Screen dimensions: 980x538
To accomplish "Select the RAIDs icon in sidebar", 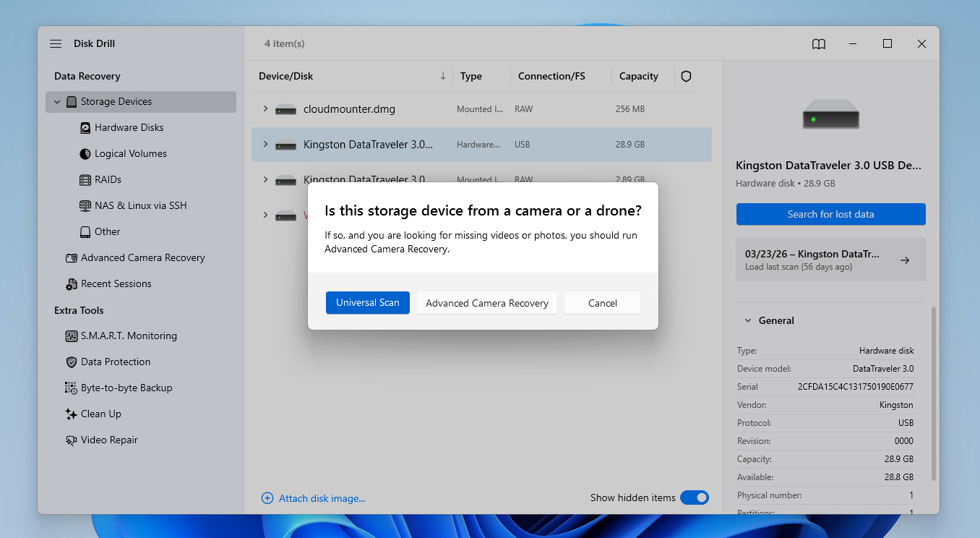I will point(85,180).
